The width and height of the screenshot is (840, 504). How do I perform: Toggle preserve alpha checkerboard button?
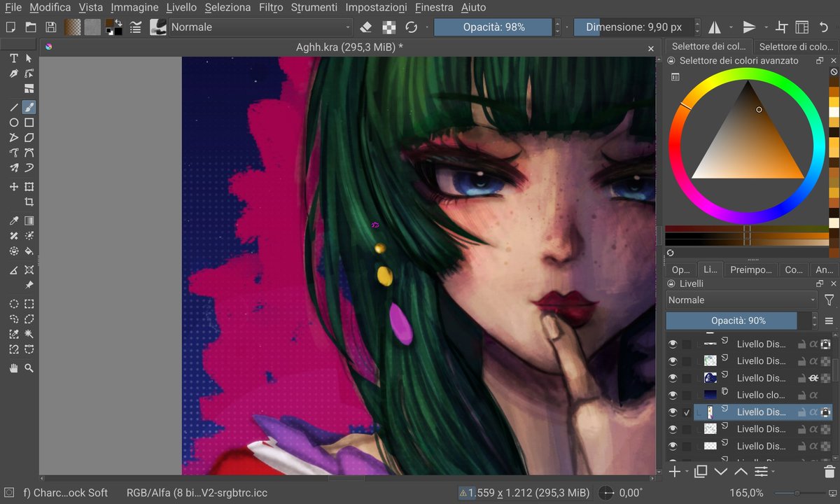pyautogui.click(x=389, y=27)
